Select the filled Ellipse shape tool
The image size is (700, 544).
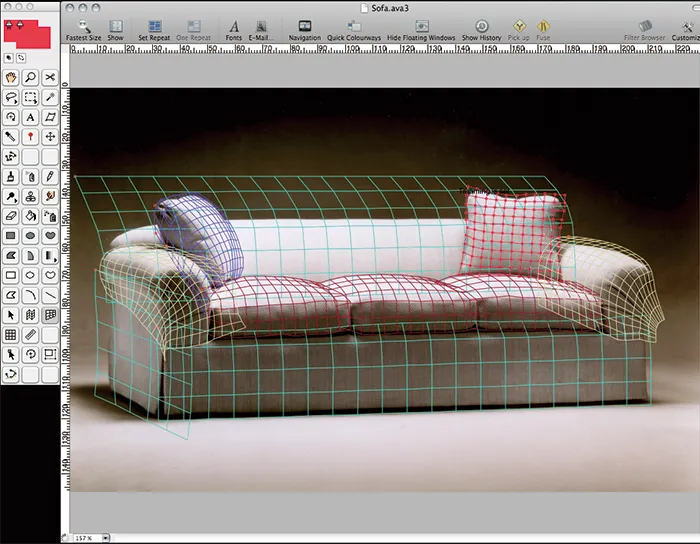click(30, 236)
